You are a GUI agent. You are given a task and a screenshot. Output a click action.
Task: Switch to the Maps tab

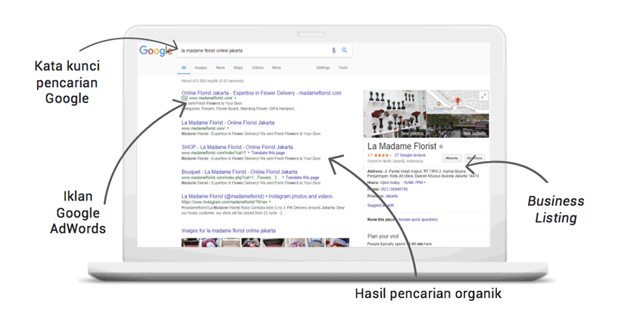click(239, 68)
